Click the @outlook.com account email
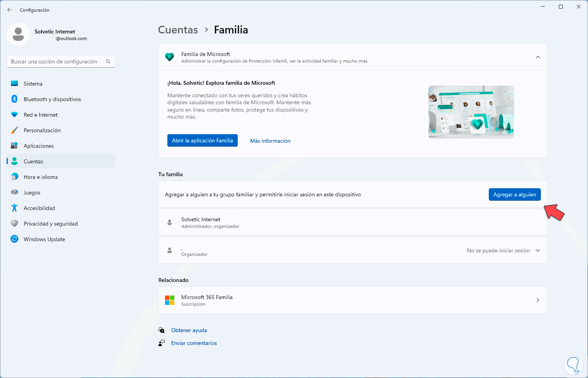Image resolution: width=588 pixels, height=378 pixels. pos(71,38)
